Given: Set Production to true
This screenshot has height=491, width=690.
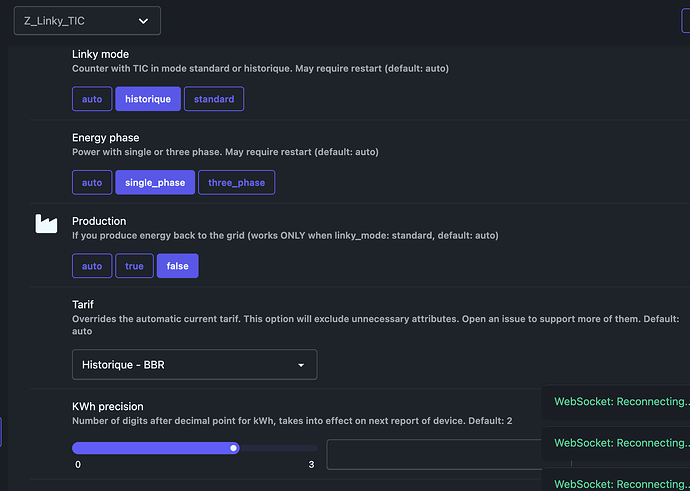Looking at the screenshot, I should [134, 266].
